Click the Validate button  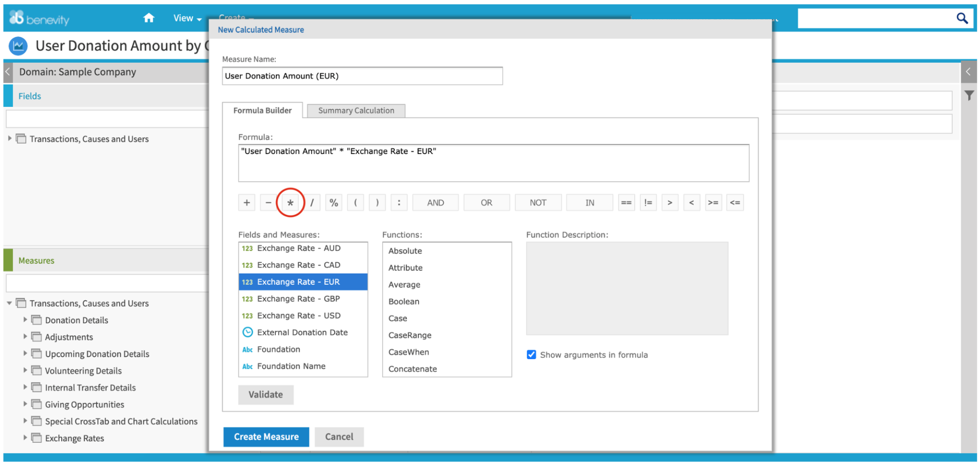click(265, 395)
